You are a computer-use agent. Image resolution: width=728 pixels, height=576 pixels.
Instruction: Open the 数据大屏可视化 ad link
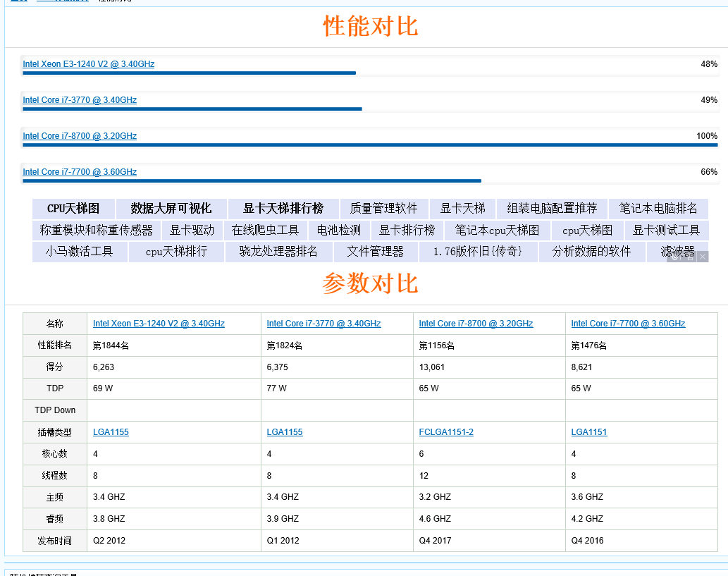[171, 209]
